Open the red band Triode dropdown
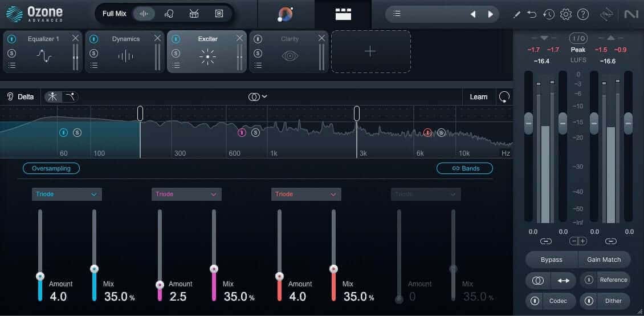This screenshot has height=316, width=644. point(306,194)
